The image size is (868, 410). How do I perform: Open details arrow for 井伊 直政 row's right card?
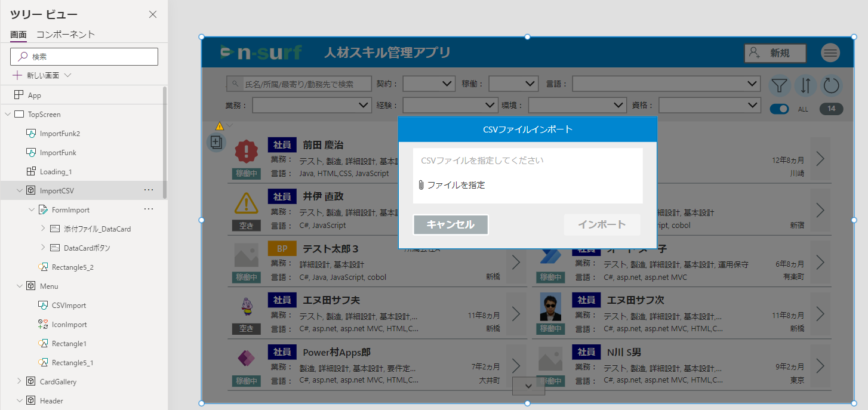pyautogui.click(x=820, y=210)
